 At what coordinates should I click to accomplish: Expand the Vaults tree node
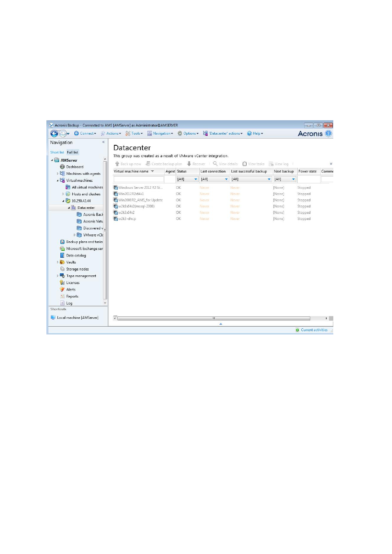57,262
